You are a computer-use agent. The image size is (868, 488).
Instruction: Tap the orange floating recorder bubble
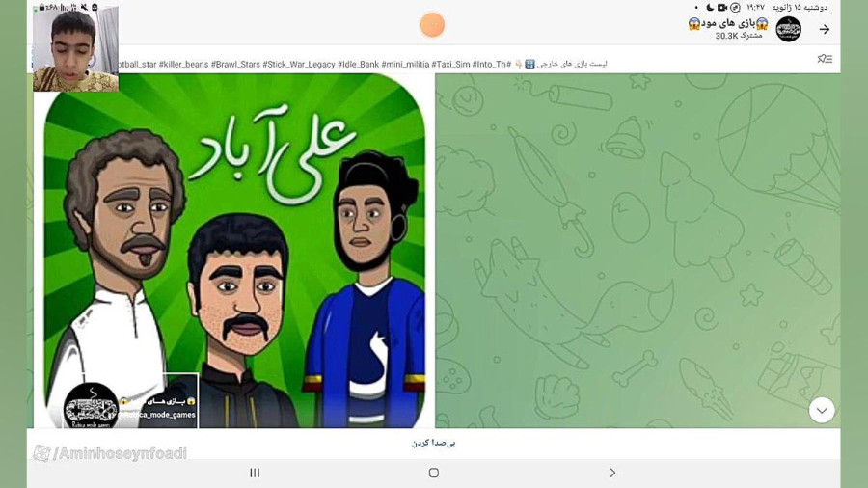coord(432,25)
